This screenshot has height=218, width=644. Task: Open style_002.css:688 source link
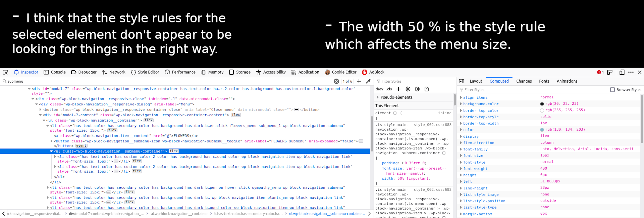(433, 125)
